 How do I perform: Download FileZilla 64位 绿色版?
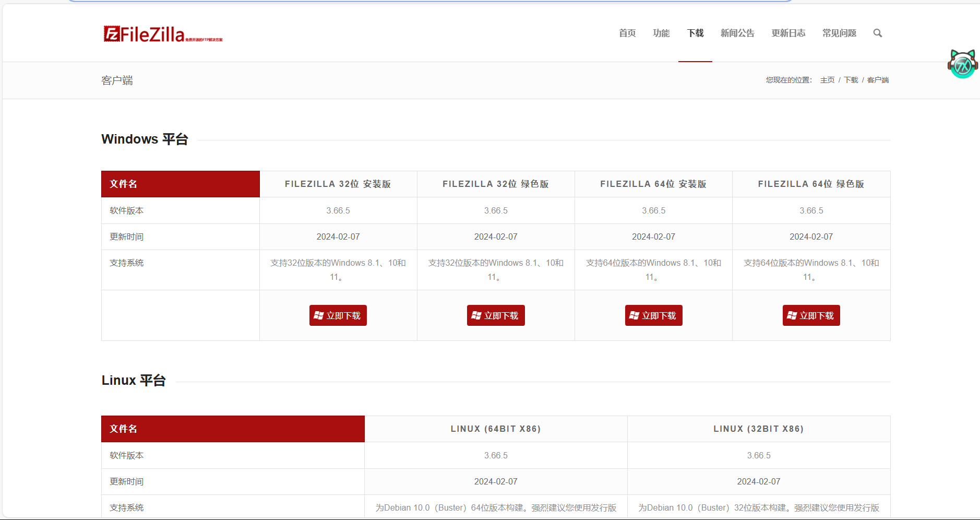click(x=811, y=315)
